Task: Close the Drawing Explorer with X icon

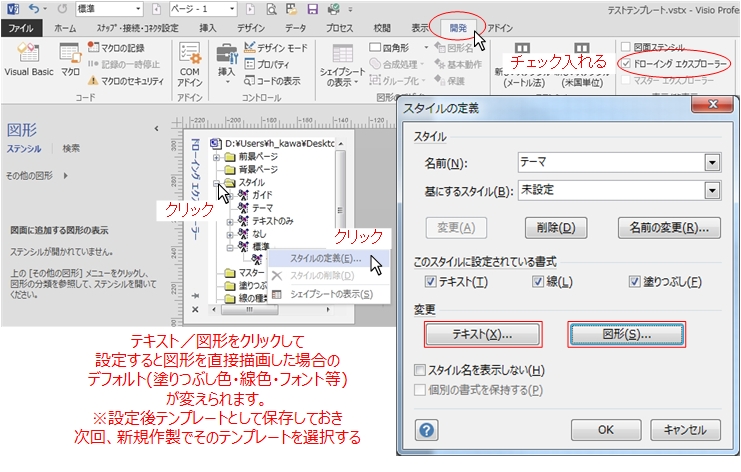Action: coord(195,309)
